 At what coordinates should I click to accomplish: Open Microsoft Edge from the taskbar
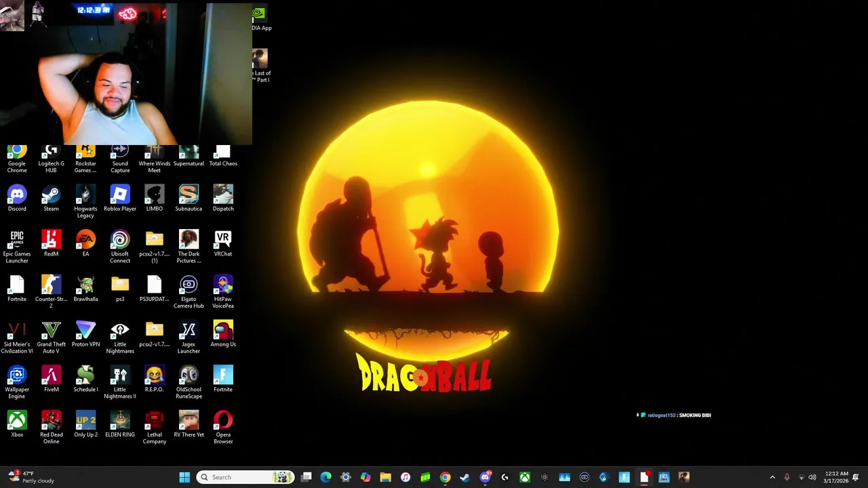[326, 477]
